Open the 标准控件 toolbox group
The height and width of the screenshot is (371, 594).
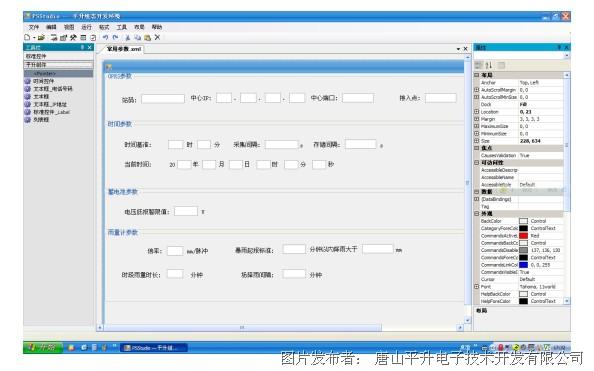pyautogui.click(x=59, y=56)
